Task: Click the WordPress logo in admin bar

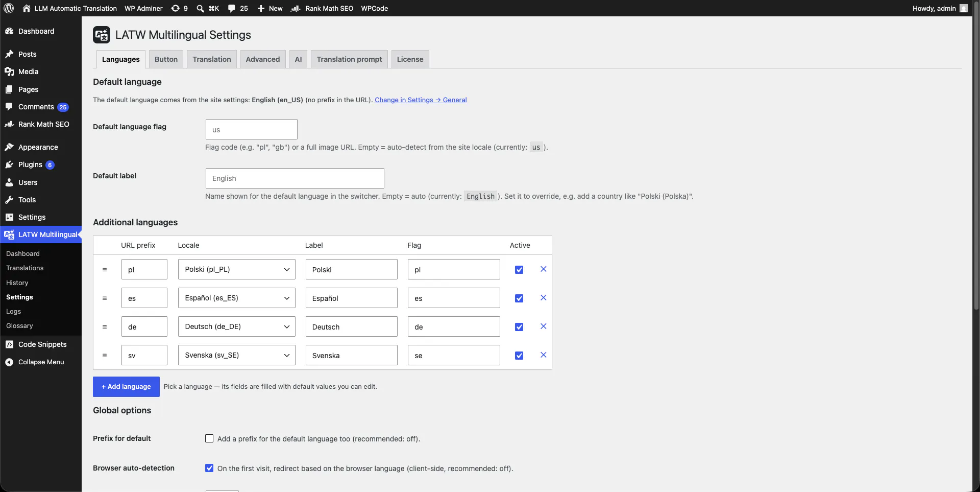Action: coord(9,8)
